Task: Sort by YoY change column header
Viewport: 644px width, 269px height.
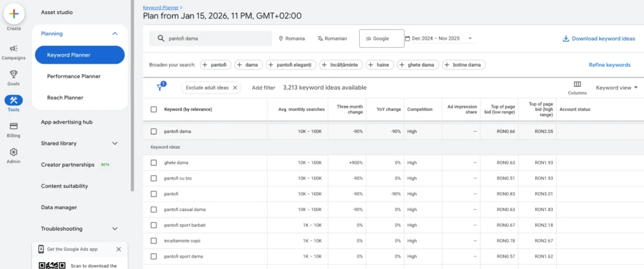Action: coord(389,110)
